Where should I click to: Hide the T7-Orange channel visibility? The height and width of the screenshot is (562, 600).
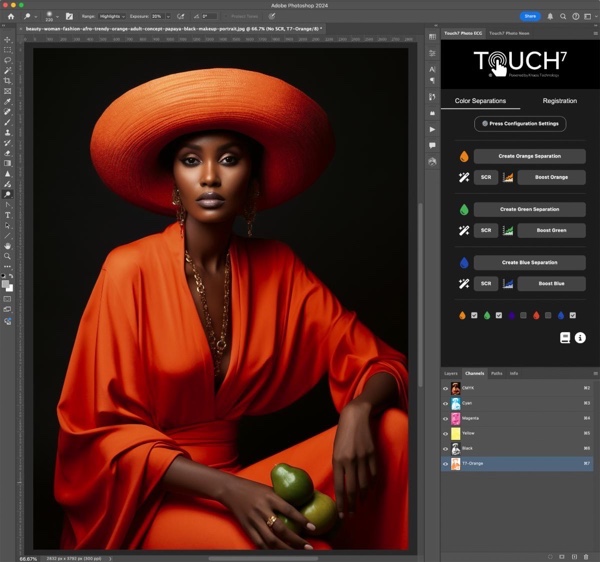click(x=445, y=465)
